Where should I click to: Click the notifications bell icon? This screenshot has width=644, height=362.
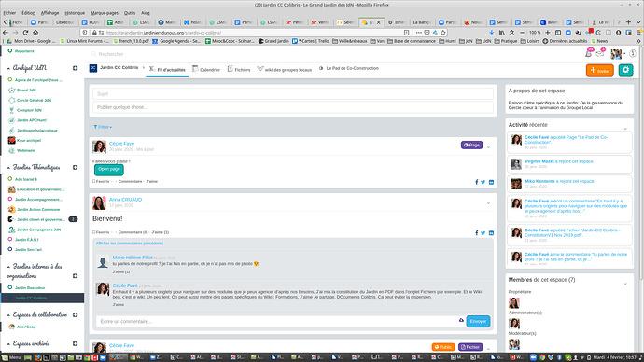pyautogui.click(x=588, y=54)
